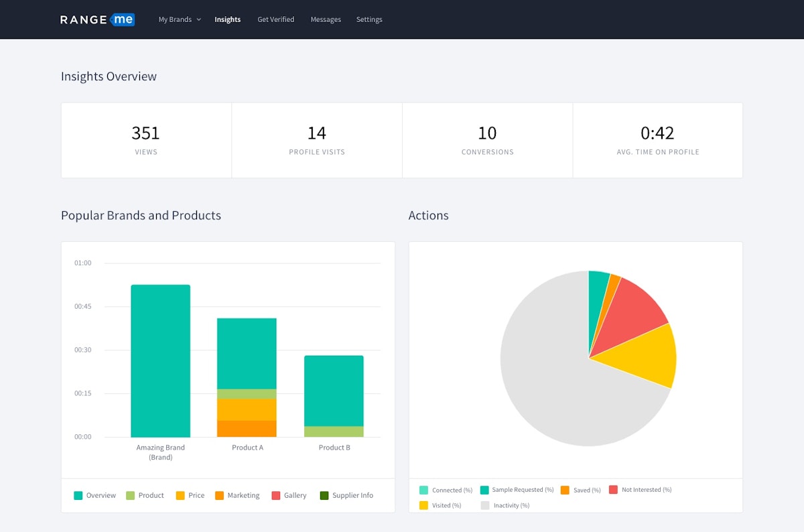Open the Settings page
The width and height of the screenshot is (804, 532).
click(369, 19)
